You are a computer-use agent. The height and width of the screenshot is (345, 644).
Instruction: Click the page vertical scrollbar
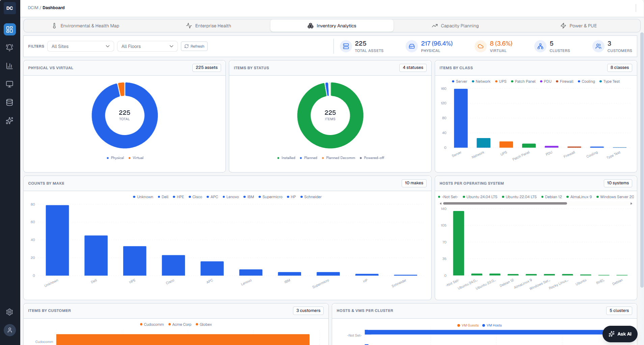point(642,160)
